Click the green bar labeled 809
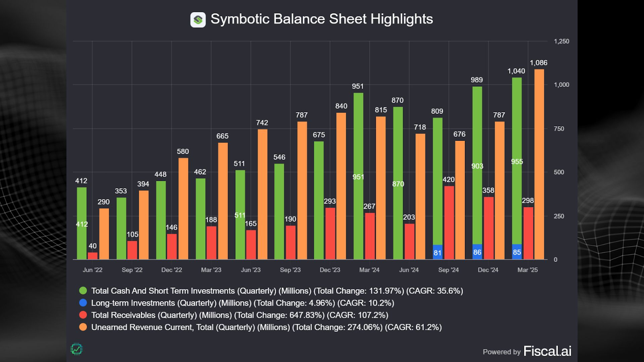 pos(438,181)
